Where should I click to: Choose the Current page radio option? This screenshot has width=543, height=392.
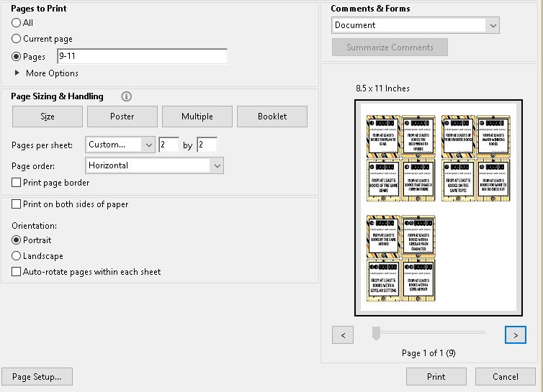(x=17, y=38)
